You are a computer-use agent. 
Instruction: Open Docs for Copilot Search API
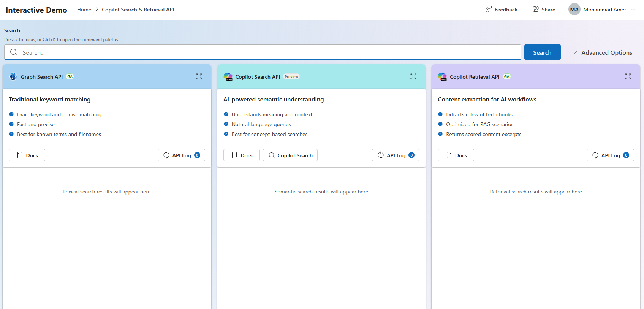[242, 155]
